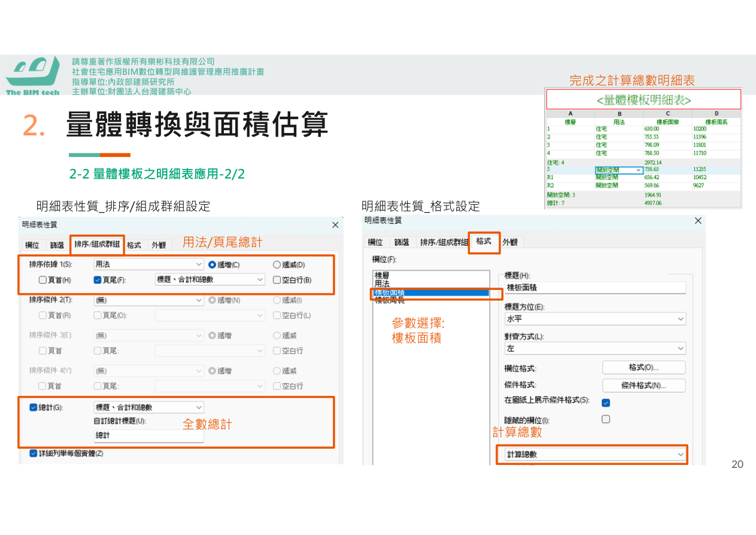Select 排序/組成群組 tab in the sorting dialog

(x=97, y=244)
